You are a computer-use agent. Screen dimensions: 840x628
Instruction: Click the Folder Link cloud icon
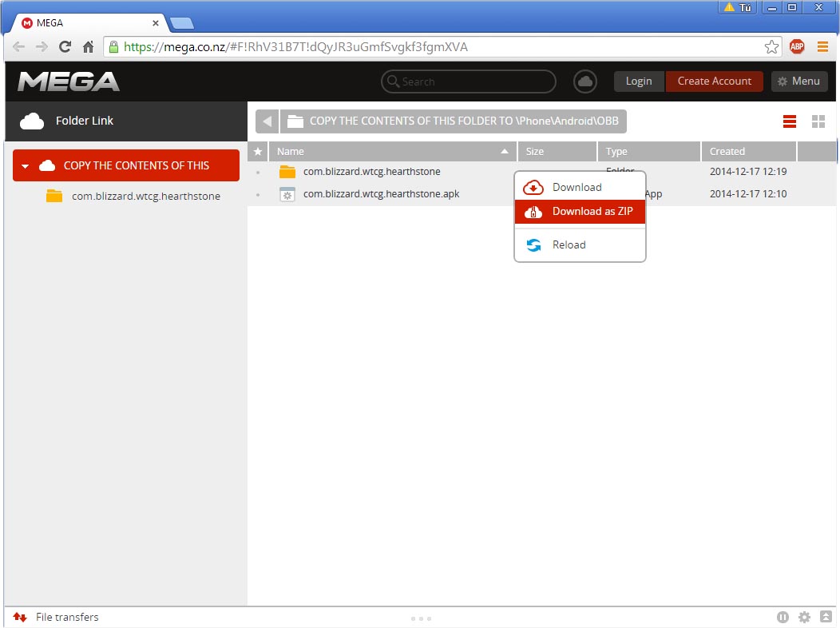tap(32, 121)
